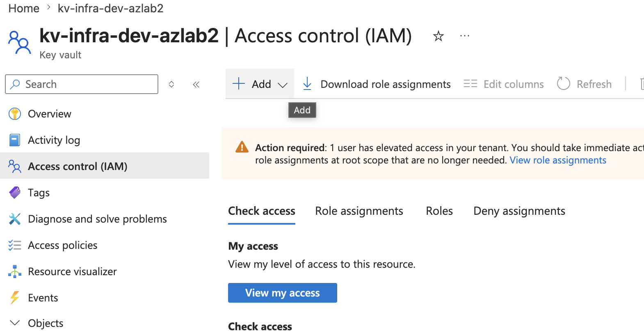Select Access control (IAM) in the sidebar
644x331 pixels.
click(x=105, y=166)
